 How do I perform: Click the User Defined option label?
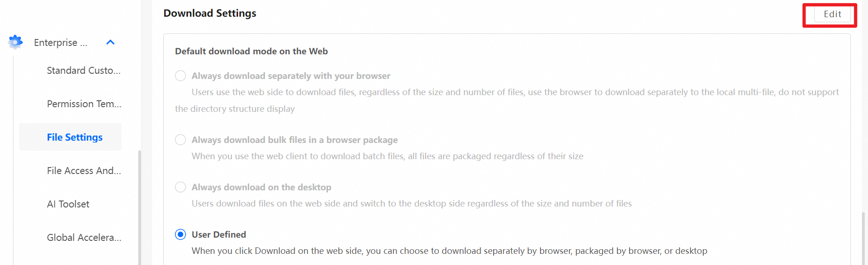click(x=219, y=234)
